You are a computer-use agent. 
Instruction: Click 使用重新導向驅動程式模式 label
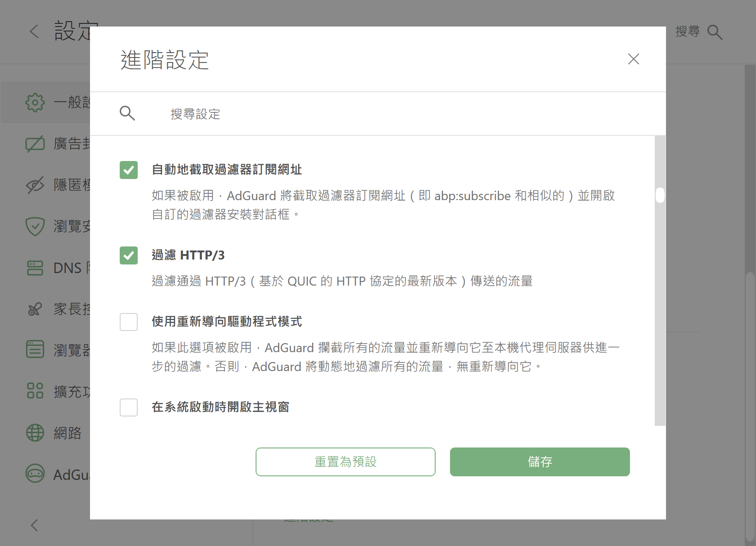pyautogui.click(x=227, y=322)
